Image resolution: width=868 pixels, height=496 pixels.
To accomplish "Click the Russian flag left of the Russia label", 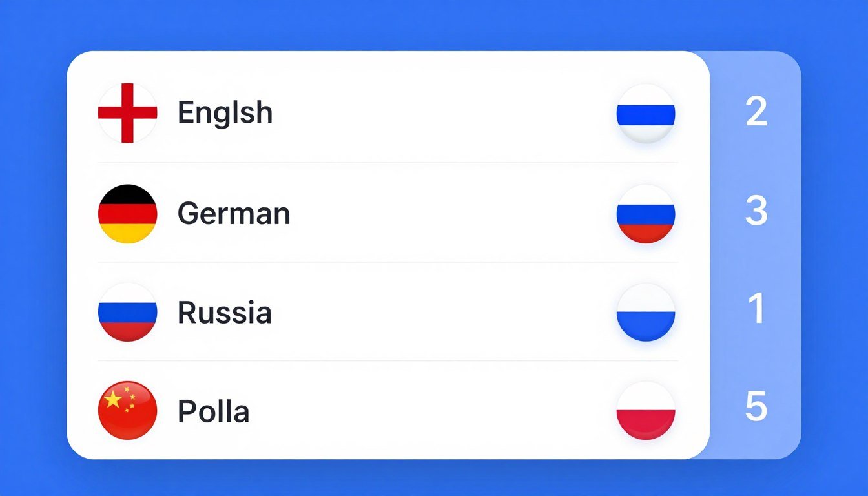I will (x=127, y=313).
